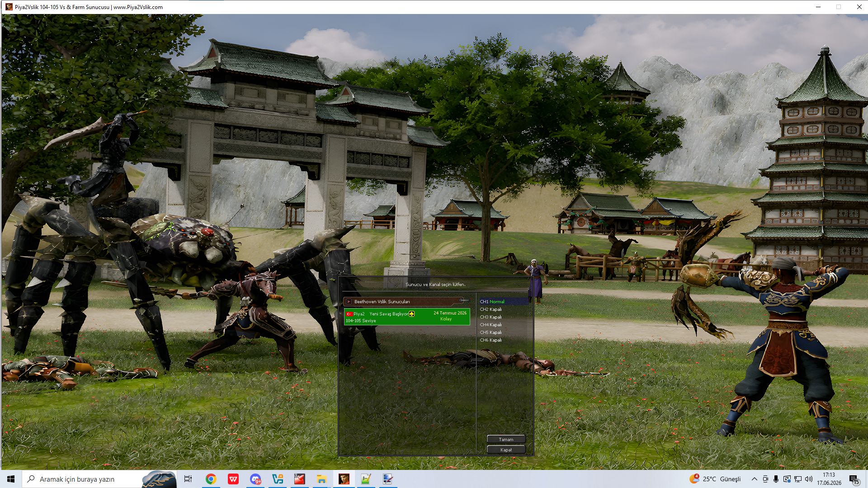Open the clock and calendar at 17:13
The image size is (868, 488).
(829, 479)
